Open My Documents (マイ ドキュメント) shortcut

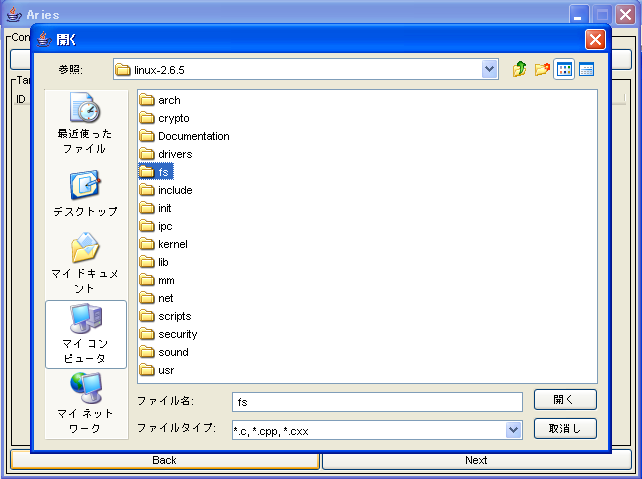pos(86,264)
